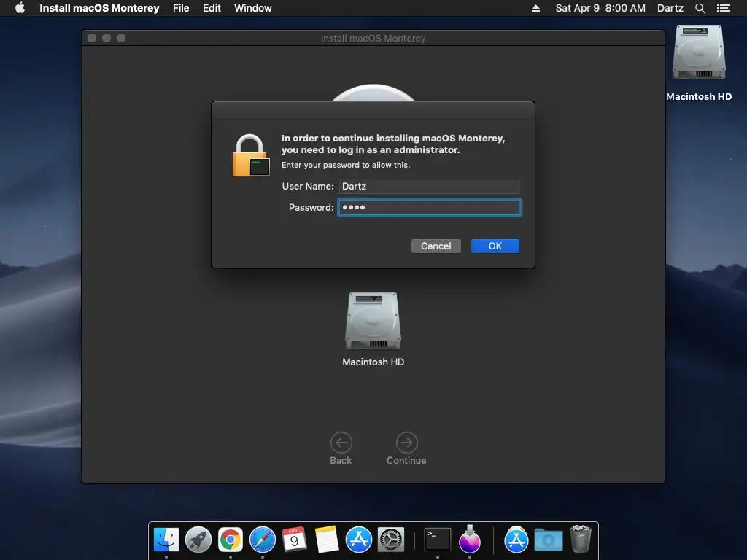The image size is (747, 560).
Task: Open the Trash in the Dock
Action: click(x=580, y=539)
